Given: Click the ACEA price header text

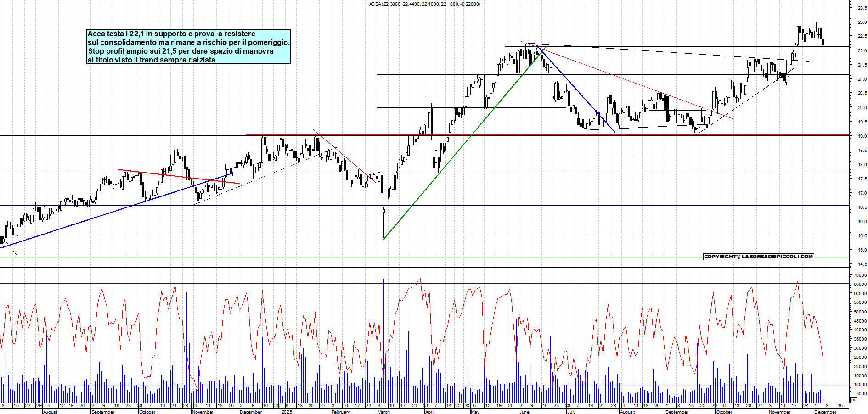Looking at the screenshot, I should tap(424, 4).
